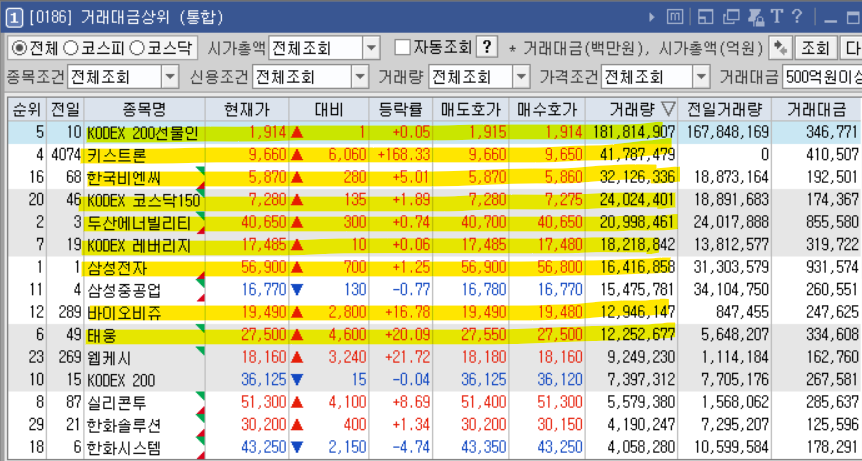Open the 가격조건 dropdown
Screen dimensions: 862x461
coord(701,77)
